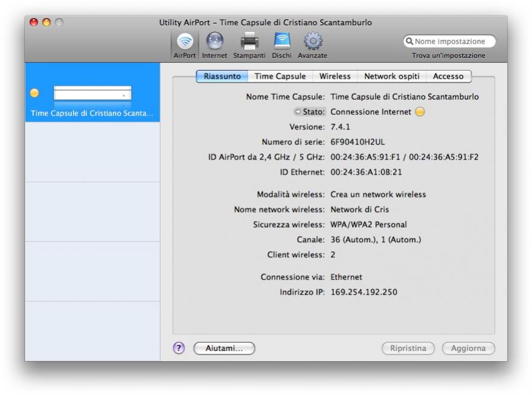532x395 pixels.
Task: Click the magnifier icon in search field
Action: (409, 42)
